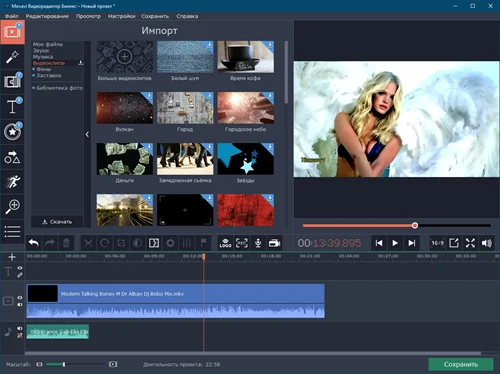The height and width of the screenshot is (374, 500).
Task: Click the Масштаб zoom slider handle
Action: pyautogui.click(x=64, y=364)
